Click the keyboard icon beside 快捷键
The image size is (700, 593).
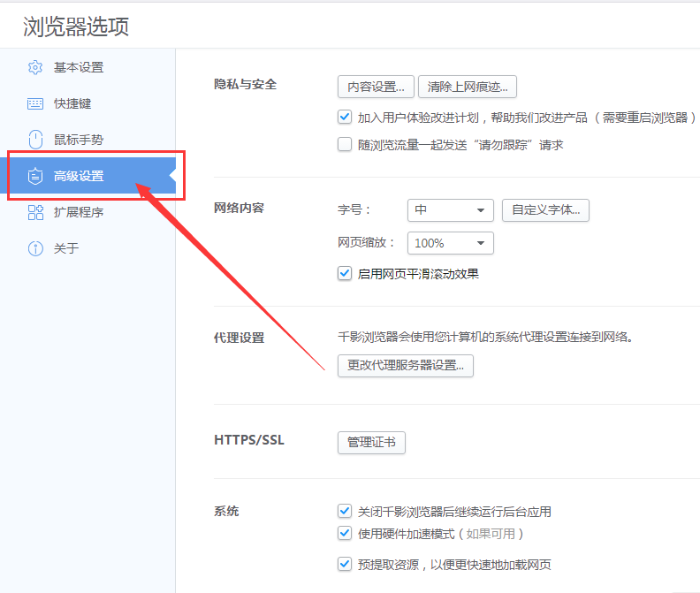35,103
